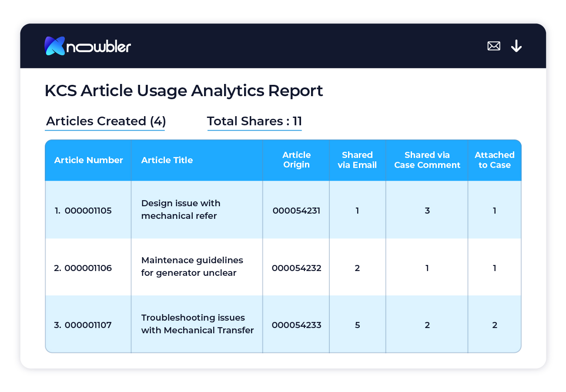The image size is (566, 392).
Task: Click Attached to Case value for 000001105
Action: 495,211
